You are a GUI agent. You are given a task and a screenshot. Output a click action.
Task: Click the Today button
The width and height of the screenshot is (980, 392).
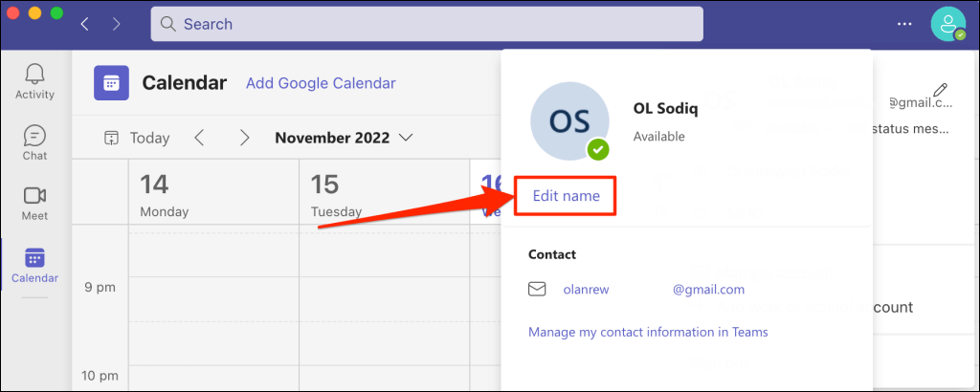coord(137,138)
